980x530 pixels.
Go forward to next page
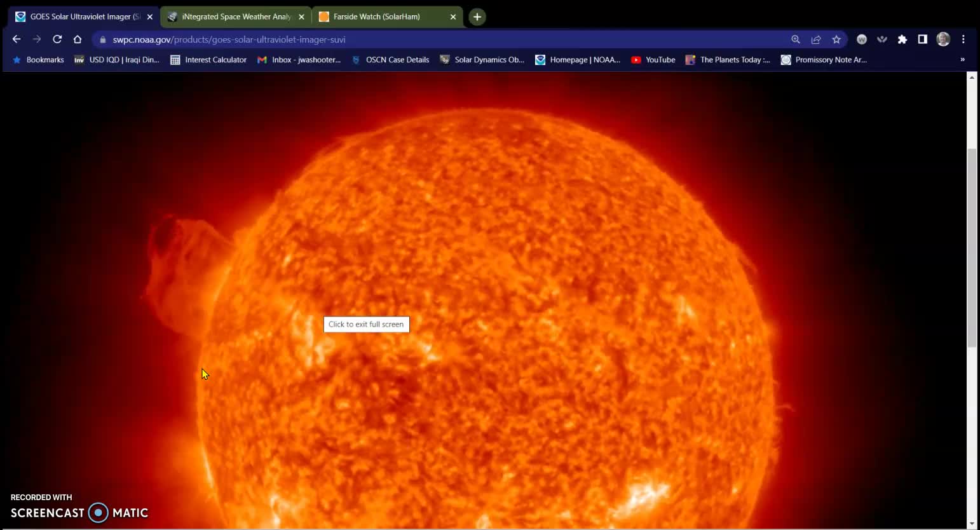click(37, 39)
